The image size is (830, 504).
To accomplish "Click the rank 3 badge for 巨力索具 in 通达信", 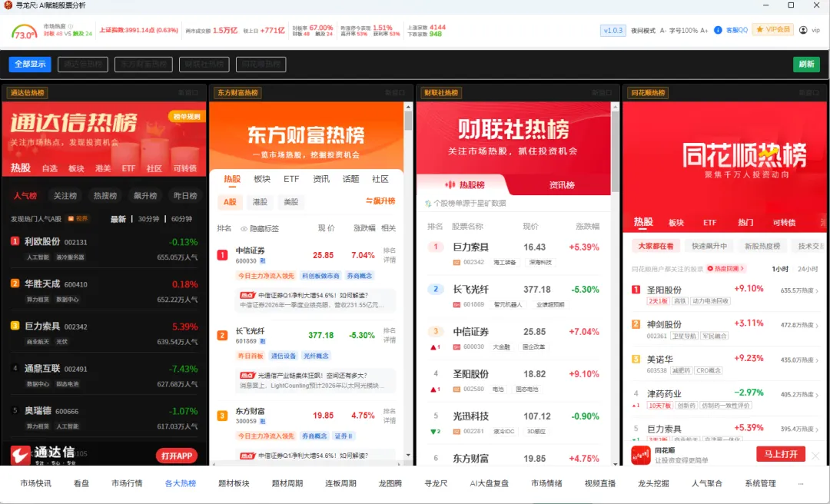I will [x=15, y=326].
